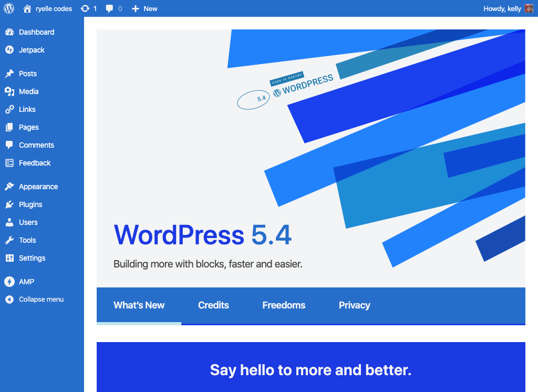Switch to the Credits tab
The height and width of the screenshot is (392, 538).
[x=213, y=305]
